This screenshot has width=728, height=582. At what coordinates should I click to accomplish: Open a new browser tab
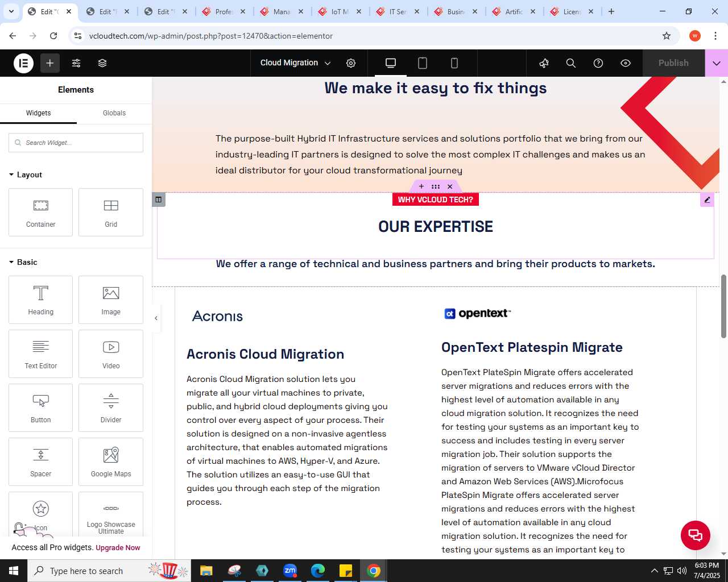pos(611,11)
